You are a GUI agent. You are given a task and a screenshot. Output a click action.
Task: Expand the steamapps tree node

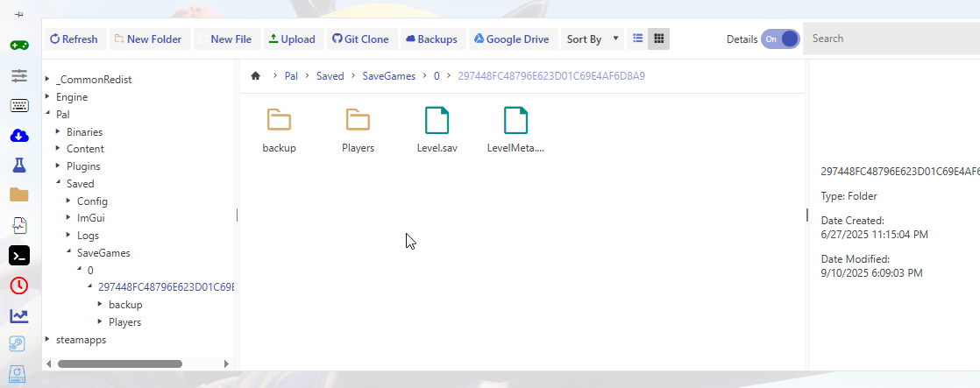pyautogui.click(x=47, y=340)
